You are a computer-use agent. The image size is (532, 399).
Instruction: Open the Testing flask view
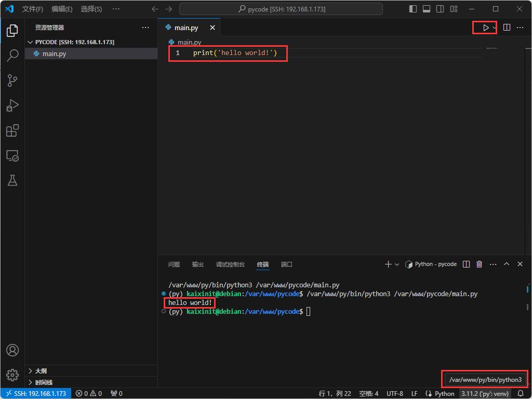(12, 180)
